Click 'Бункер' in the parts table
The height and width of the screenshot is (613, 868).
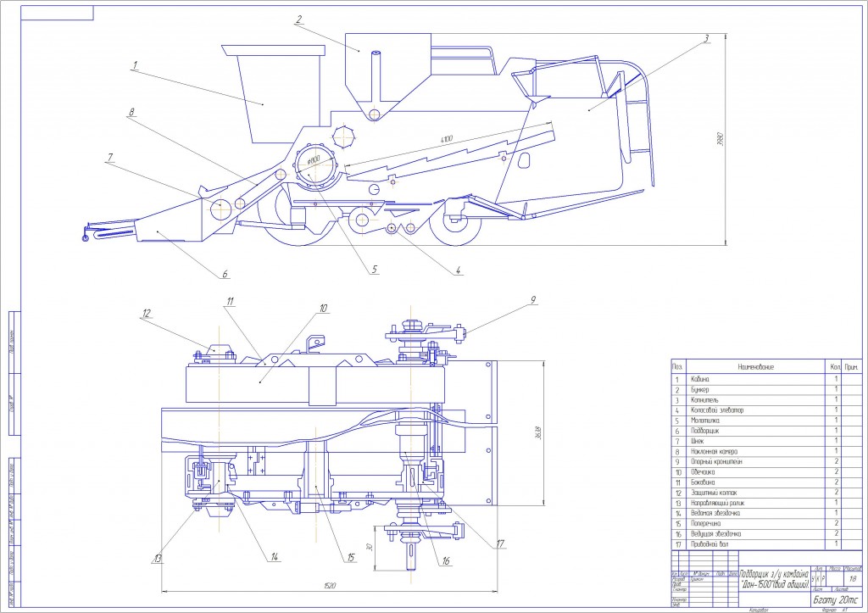[x=699, y=390]
